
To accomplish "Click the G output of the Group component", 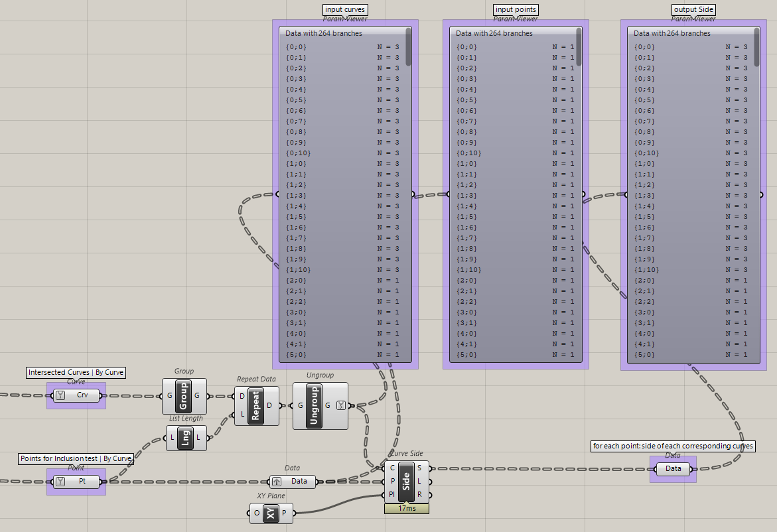I will [197, 396].
